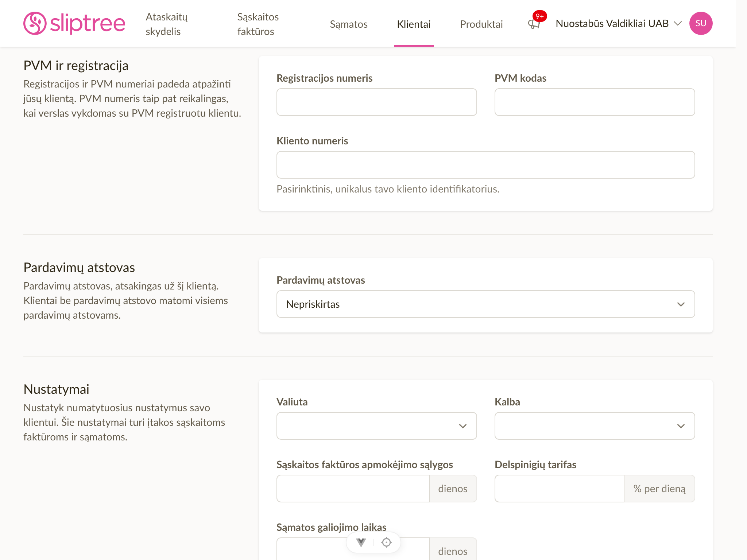
Task: Open the Kalba dropdown
Action: pyautogui.click(x=595, y=426)
